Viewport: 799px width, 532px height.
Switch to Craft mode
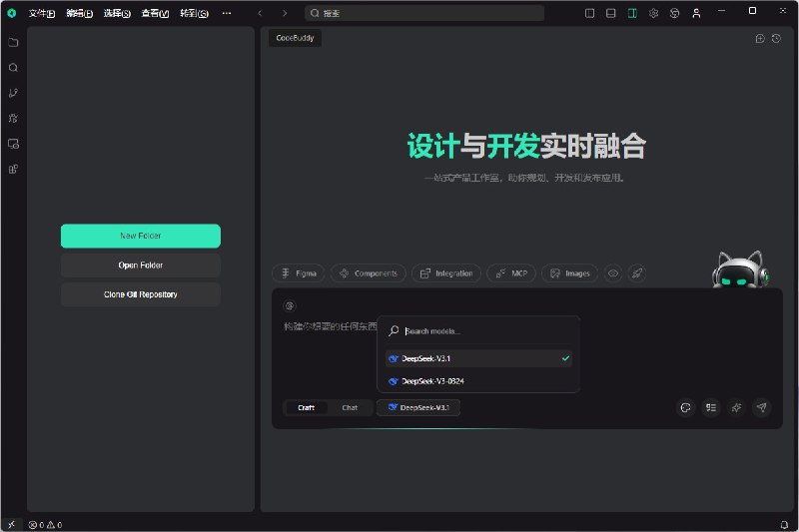(306, 407)
